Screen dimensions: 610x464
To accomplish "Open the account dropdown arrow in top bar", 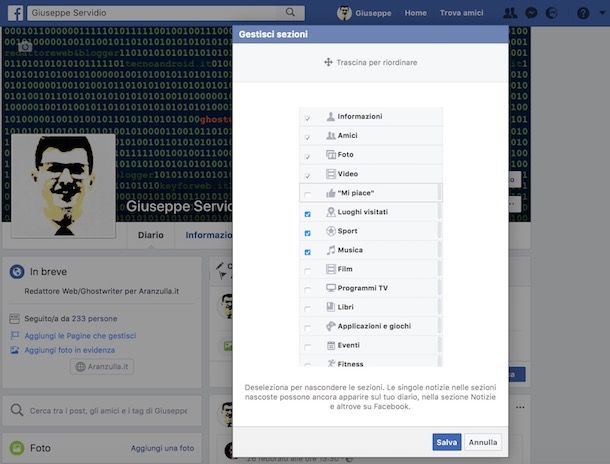I will (x=602, y=13).
